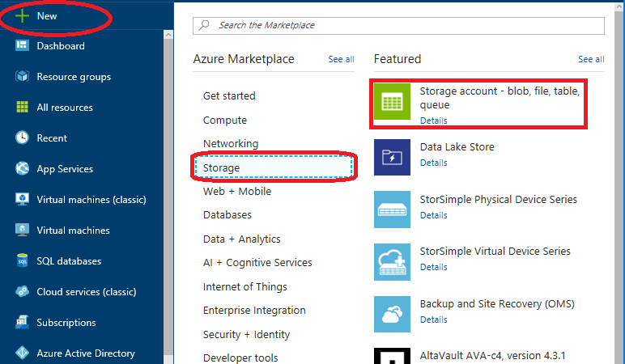Image resolution: width=625 pixels, height=364 pixels.
Task: Click See all next to Azure Marketplace
Action: point(341,59)
